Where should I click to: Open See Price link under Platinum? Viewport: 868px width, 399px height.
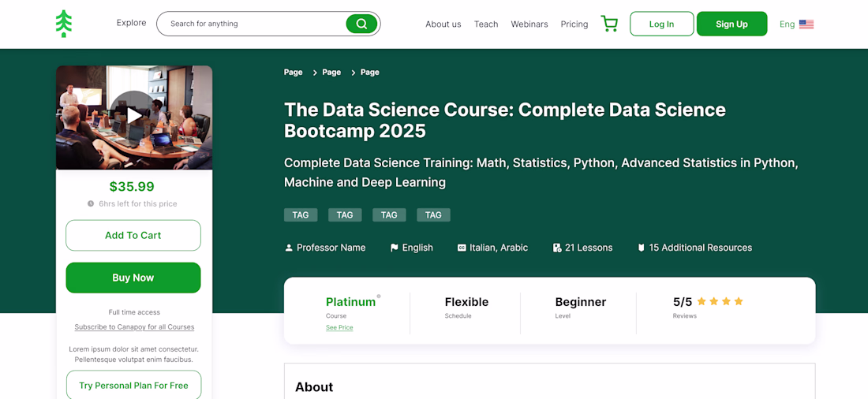tap(339, 328)
